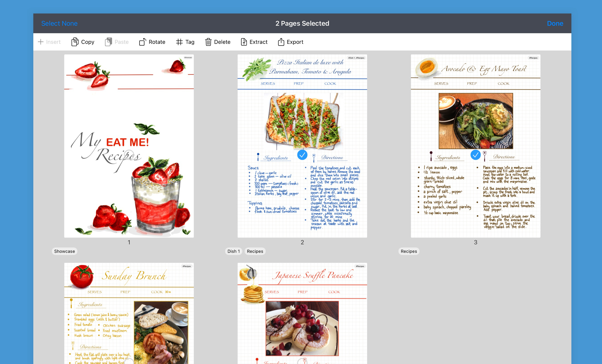Extract the selected pages to a new document

tap(254, 42)
